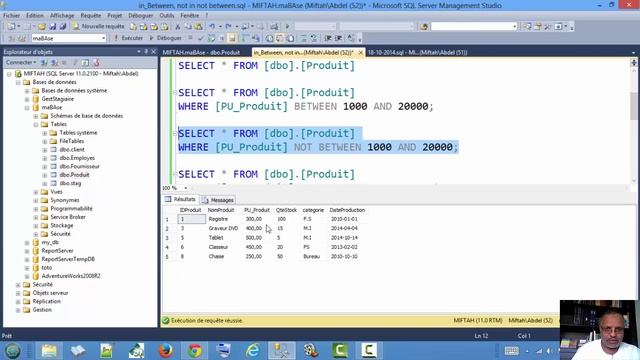The height and width of the screenshot is (360, 640).
Task: Click the Decrease indent icon
Action: click(328, 38)
